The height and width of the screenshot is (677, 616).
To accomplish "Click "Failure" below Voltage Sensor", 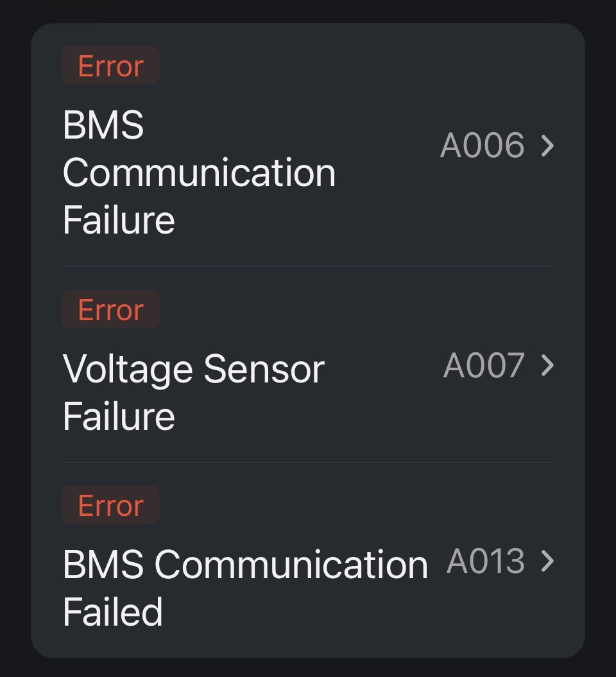I will (x=119, y=416).
